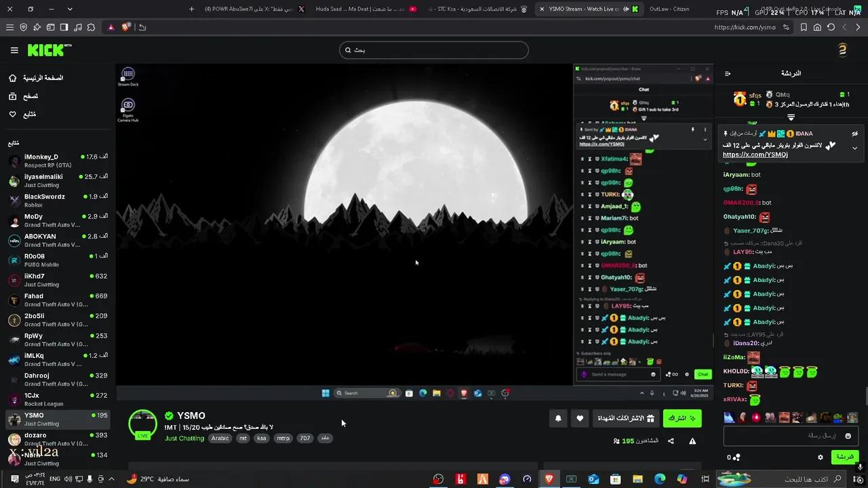Click the green KICK logo
868x488 pixels.
click(x=49, y=50)
